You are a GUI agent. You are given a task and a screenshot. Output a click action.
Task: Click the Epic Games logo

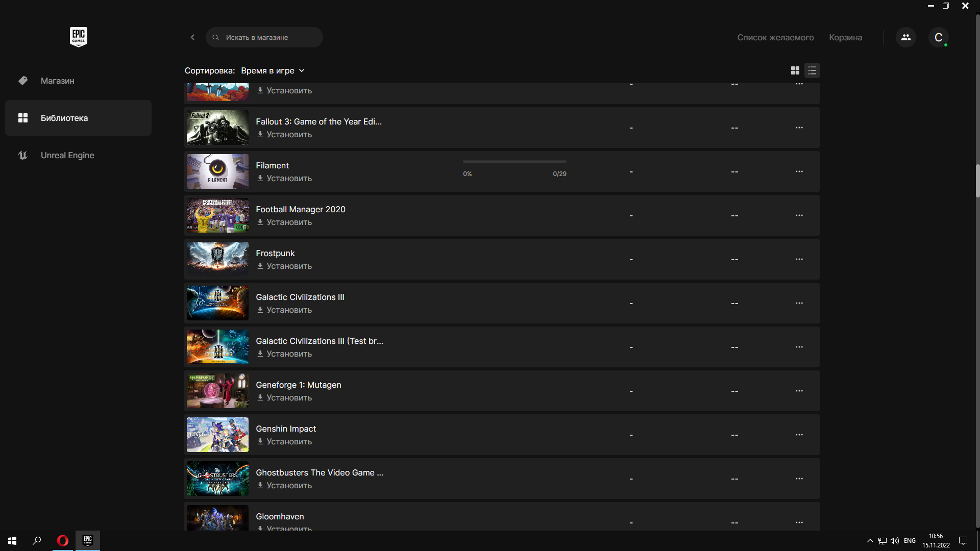pyautogui.click(x=78, y=37)
